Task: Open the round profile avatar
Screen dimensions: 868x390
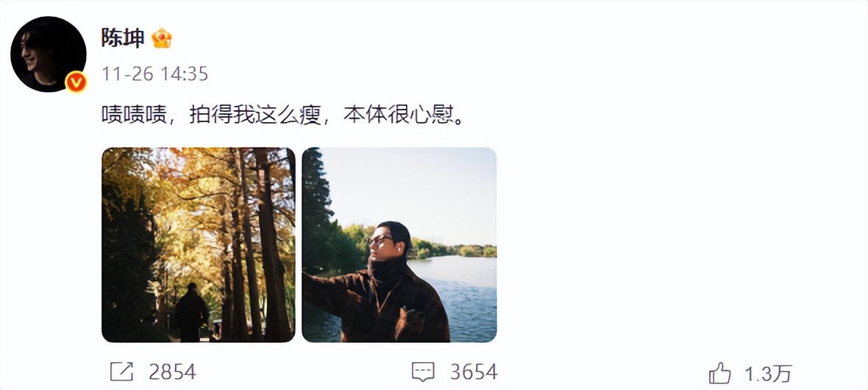Action: point(48,54)
